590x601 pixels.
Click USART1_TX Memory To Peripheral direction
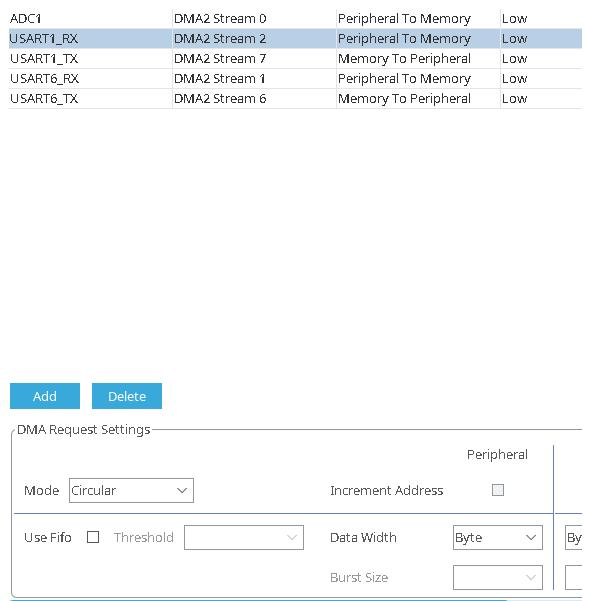[x=418, y=58]
